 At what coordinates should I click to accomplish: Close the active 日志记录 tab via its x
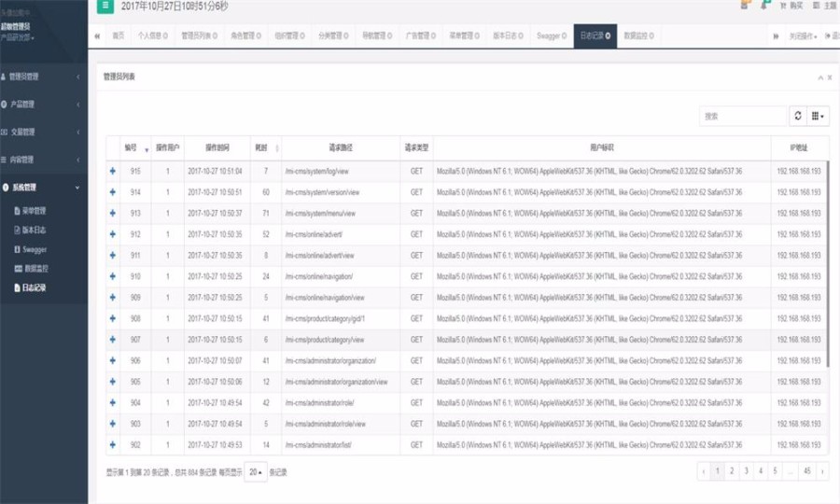tap(608, 35)
